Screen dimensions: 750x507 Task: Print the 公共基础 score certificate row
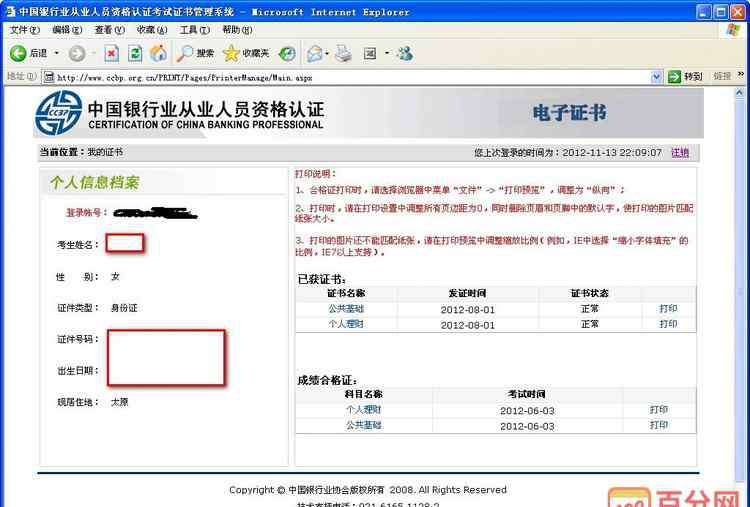(659, 425)
